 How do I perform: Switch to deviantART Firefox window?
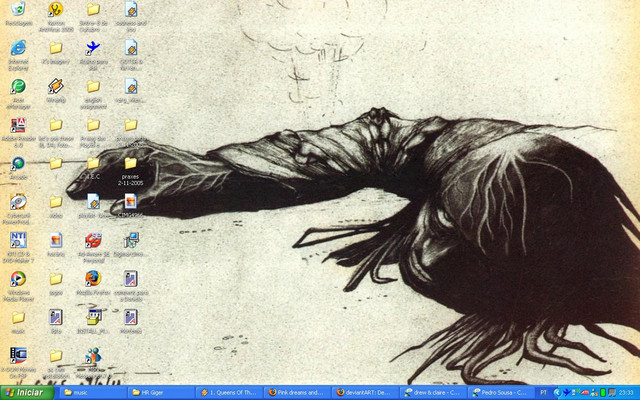tap(366, 393)
